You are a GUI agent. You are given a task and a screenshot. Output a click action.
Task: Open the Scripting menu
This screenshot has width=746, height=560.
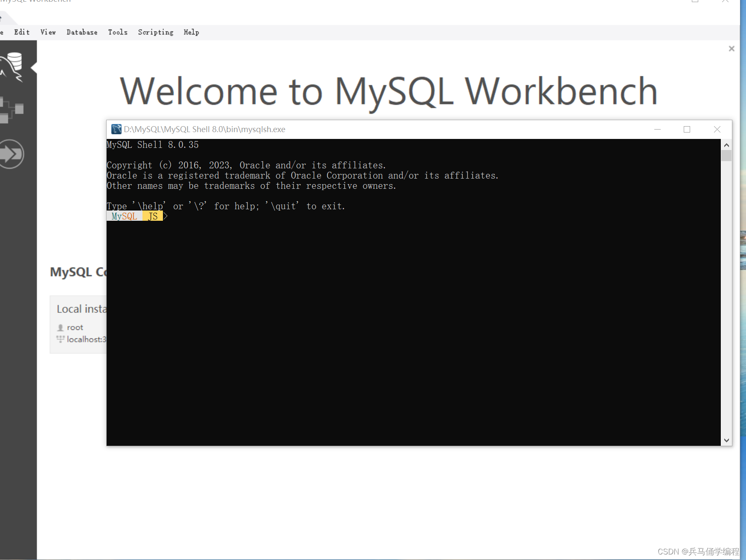(155, 32)
